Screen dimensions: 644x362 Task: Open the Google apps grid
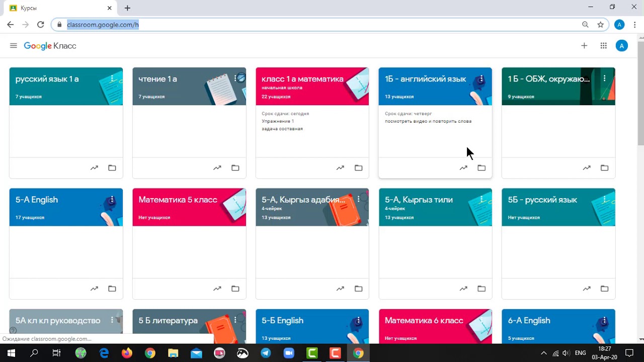[x=604, y=46]
